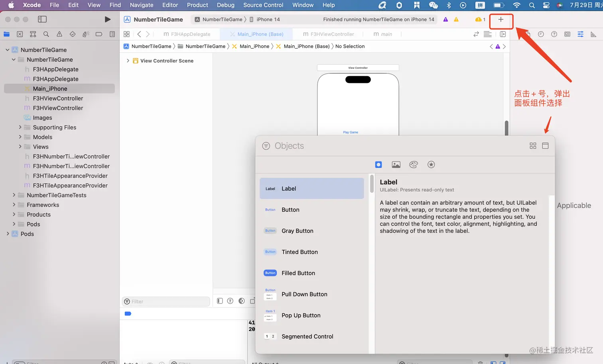This screenshot has width=603, height=364.
Task: Open the Source Control menu
Action: (263, 5)
